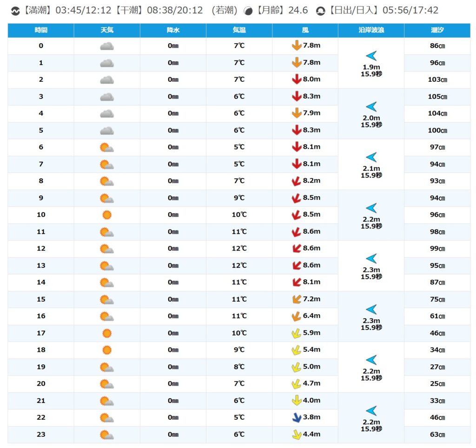Click the moon phase icon beside 月齢
The width and height of the screenshot is (476, 448).
[x=249, y=11]
